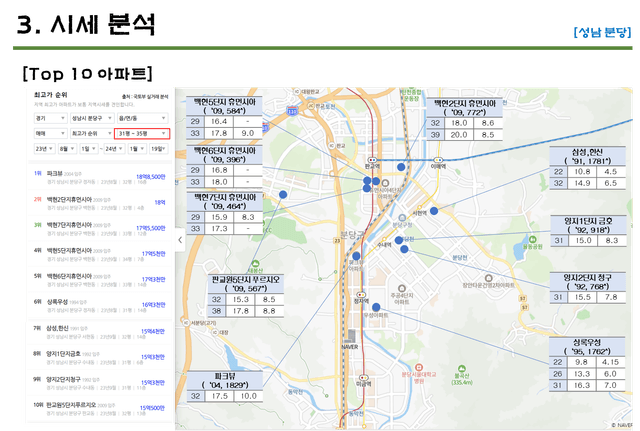The height and width of the screenshot is (431, 640).
Task: Click the 이매역 station icon on map
Action: (x=438, y=160)
